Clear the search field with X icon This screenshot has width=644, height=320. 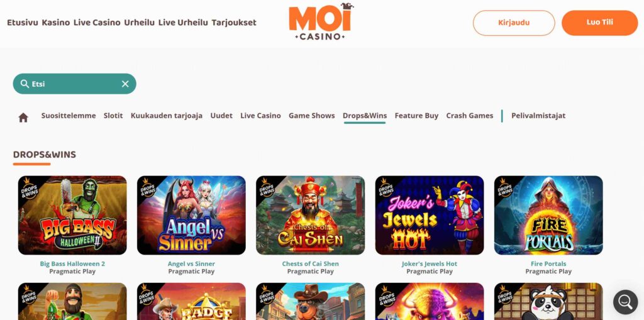pos(125,84)
